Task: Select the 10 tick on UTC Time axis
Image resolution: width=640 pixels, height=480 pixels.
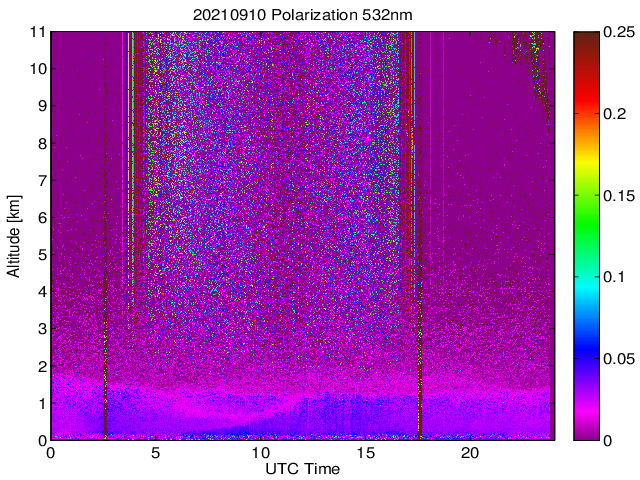Action: point(260,453)
